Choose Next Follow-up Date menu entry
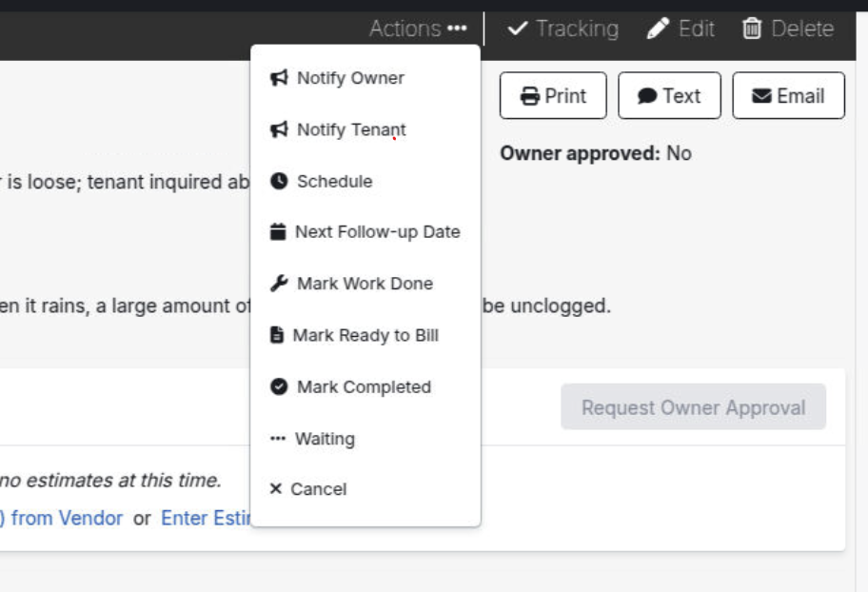Viewport: 868px width, 592px height. coord(365,231)
